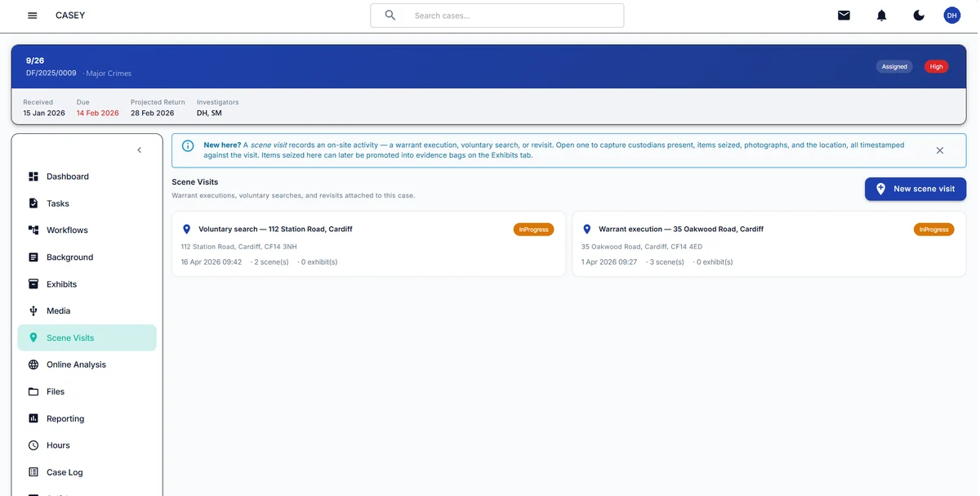980x496 pixels.
Task: Click the received date 15 Jan 2026
Action: pos(44,114)
